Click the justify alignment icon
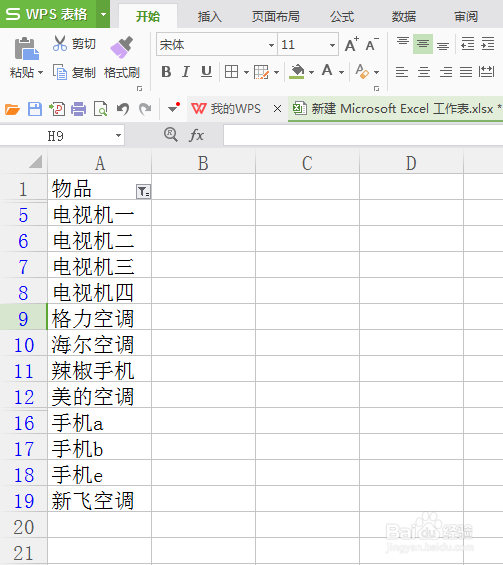This screenshot has width=503, height=565. pos(466,72)
